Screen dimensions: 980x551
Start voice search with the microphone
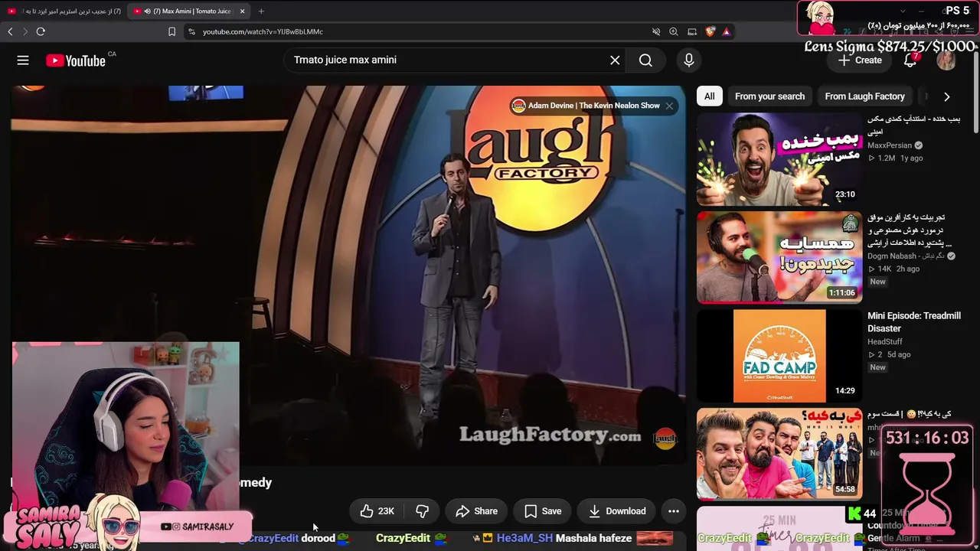[x=689, y=60]
